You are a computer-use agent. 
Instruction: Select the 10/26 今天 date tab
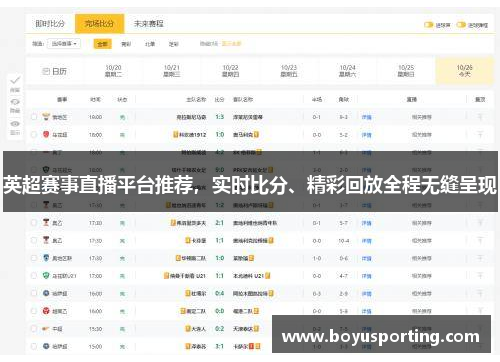[465, 71]
